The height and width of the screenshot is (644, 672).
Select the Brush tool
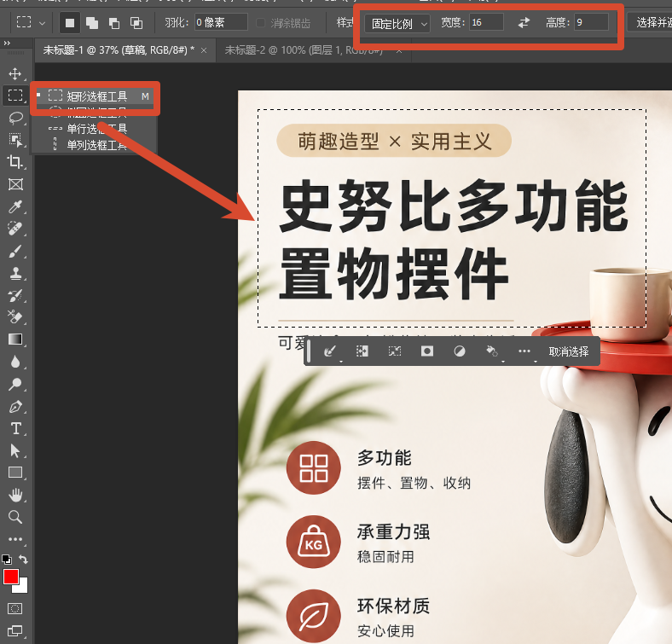pos(15,252)
